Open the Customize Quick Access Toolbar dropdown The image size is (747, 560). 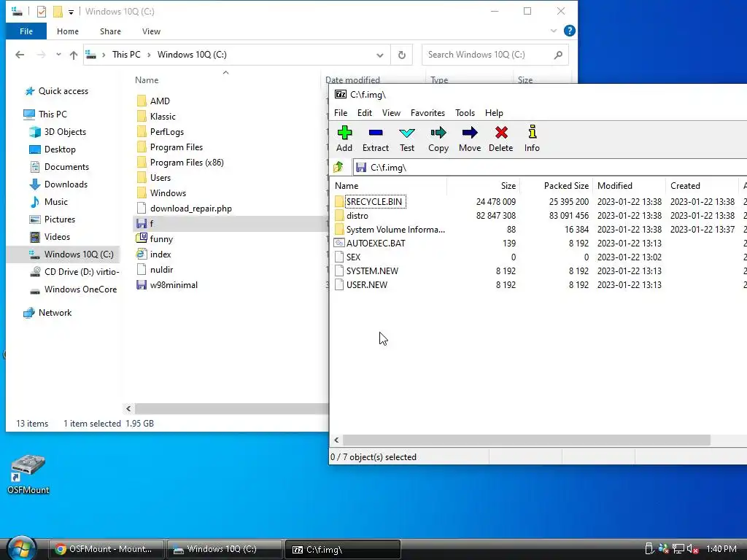click(71, 12)
